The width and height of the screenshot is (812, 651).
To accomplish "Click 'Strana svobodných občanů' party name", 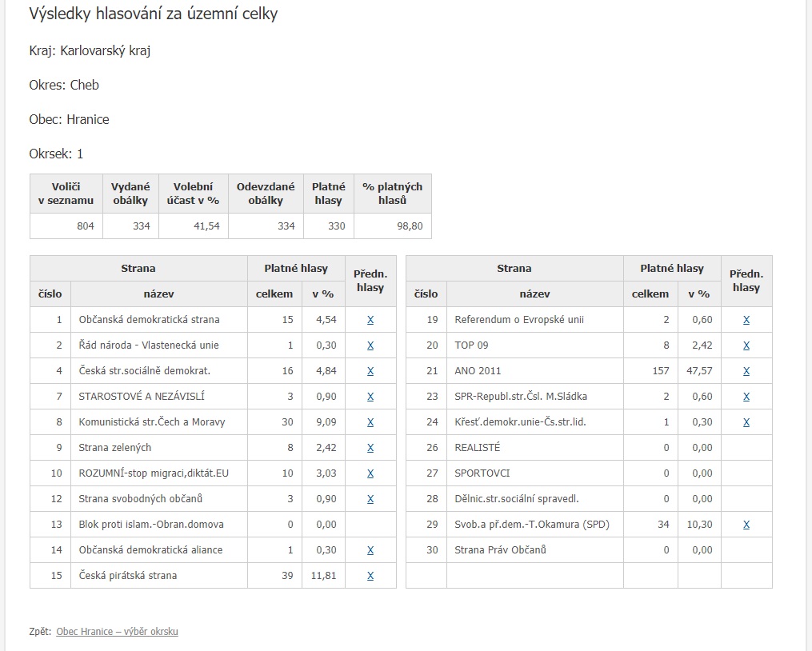I will (140, 499).
